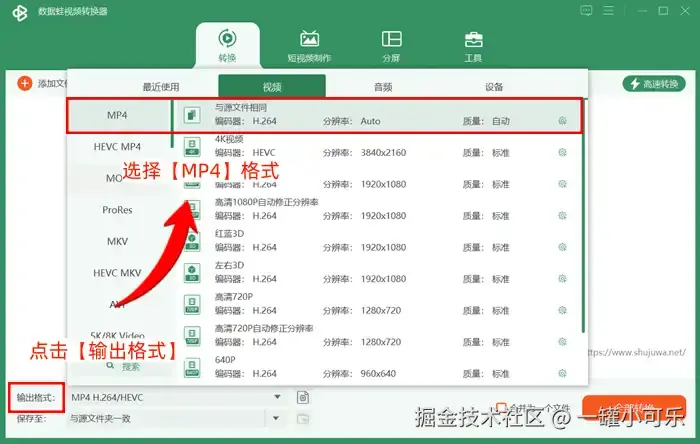Click the output format settings icon
This screenshot has height=444, width=700.
pos(303,397)
